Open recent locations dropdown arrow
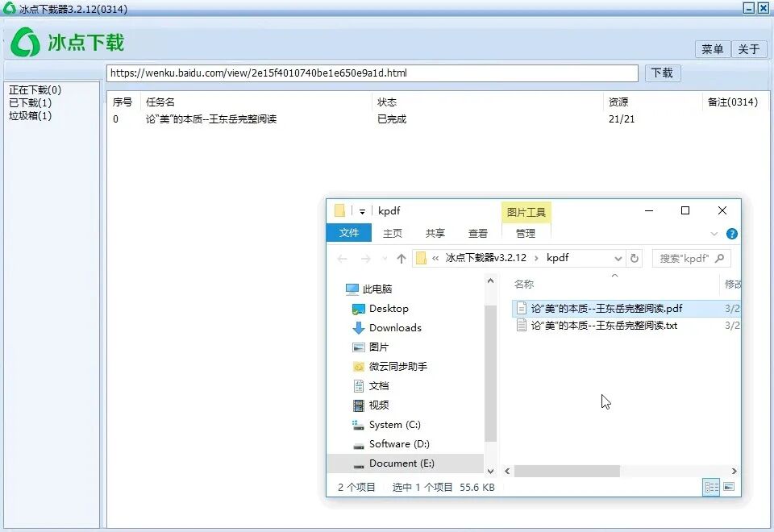The width and height of the screenshot is (774, 532). [385, 259]
